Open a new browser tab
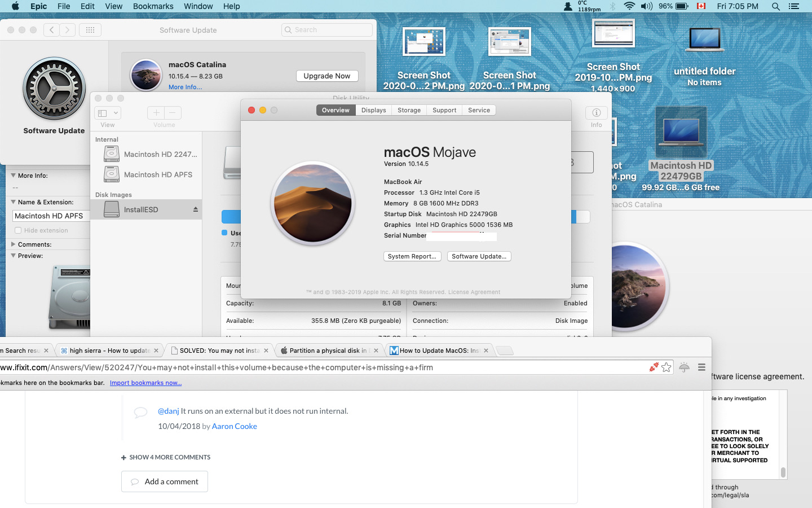Screen dimensions: 812x508 pyautogui.click(x=505, y=351)
